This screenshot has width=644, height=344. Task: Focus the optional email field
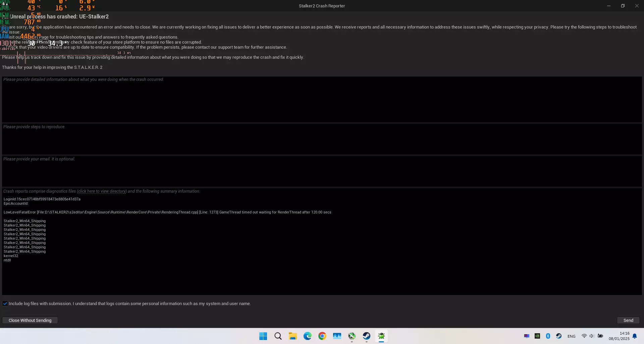(322, 171)
